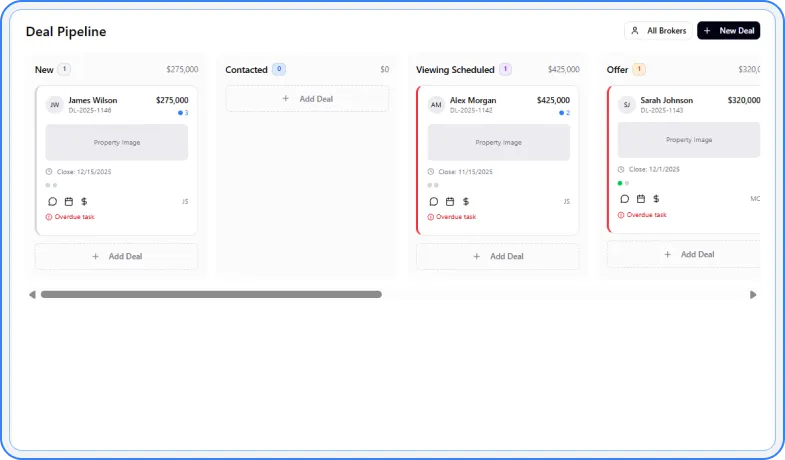Click Property Image on Alex Morgan's card

click(x=498, y=143)
